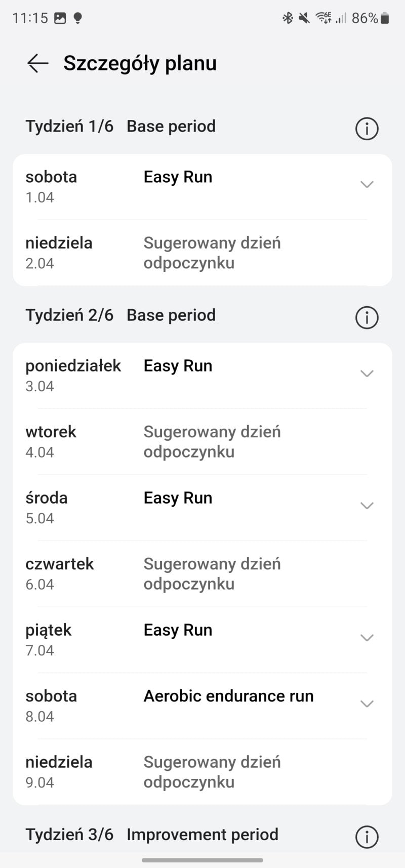Screen dimensions: 405x868
Task: Select the Aerobic endurance run workout
Action: 228,696
